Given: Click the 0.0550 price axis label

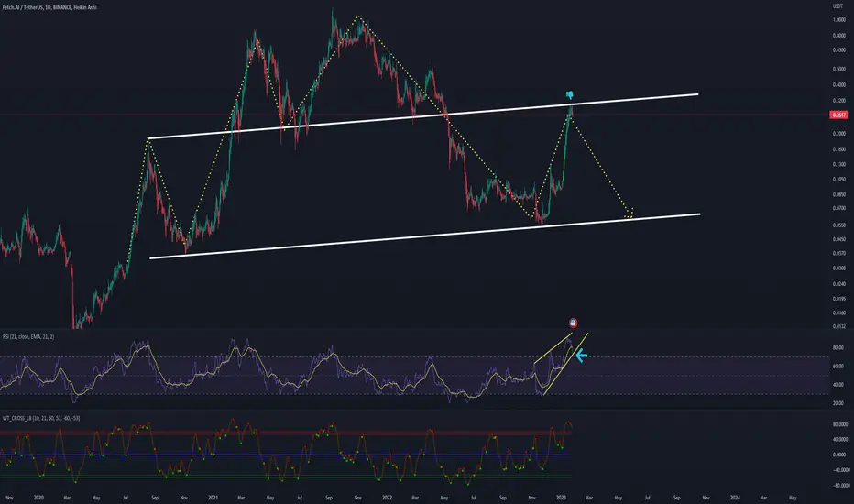Looking at the screenshot, I should point(839,225).
